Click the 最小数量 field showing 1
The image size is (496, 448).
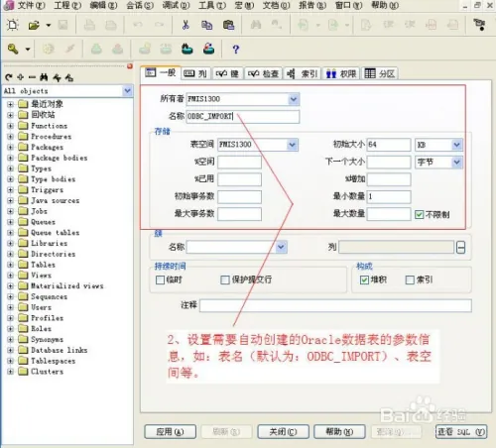pyautogui.click(x=389, y=196)
